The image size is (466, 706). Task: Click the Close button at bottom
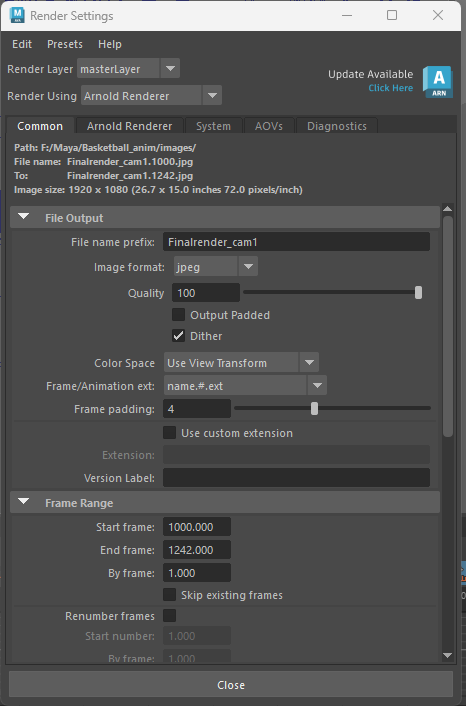tap(231, 685)
